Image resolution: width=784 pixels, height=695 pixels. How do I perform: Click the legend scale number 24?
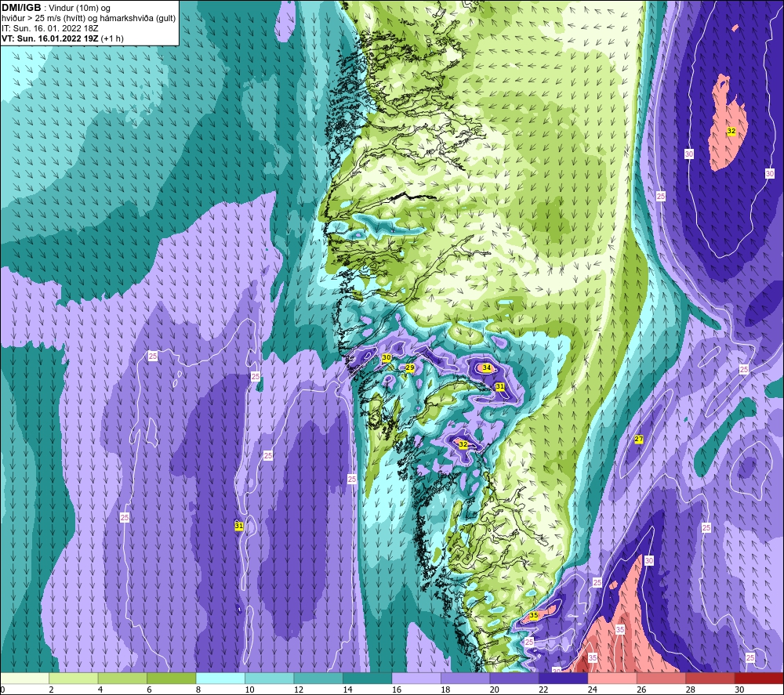click(x=593, y=690)
